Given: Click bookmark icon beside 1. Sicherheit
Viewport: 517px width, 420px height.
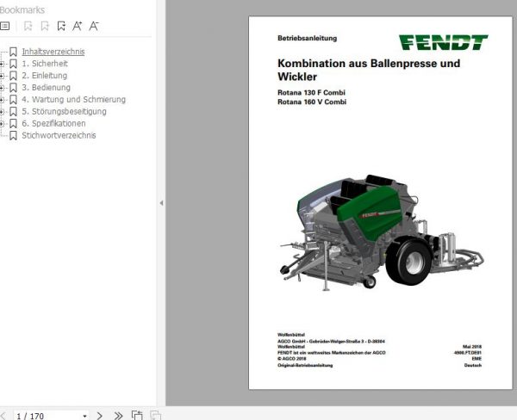Looking at the screenshot, I should [x=13, y=64].
